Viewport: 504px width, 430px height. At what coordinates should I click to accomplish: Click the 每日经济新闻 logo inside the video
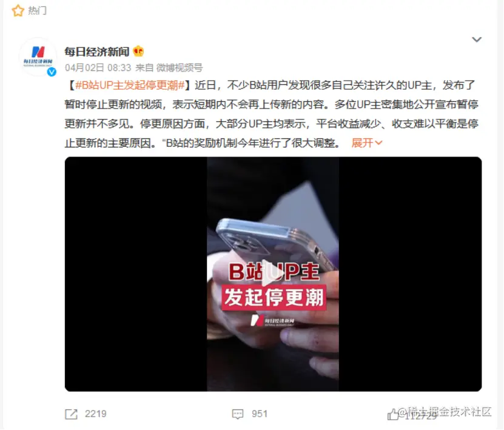(272, 321)
